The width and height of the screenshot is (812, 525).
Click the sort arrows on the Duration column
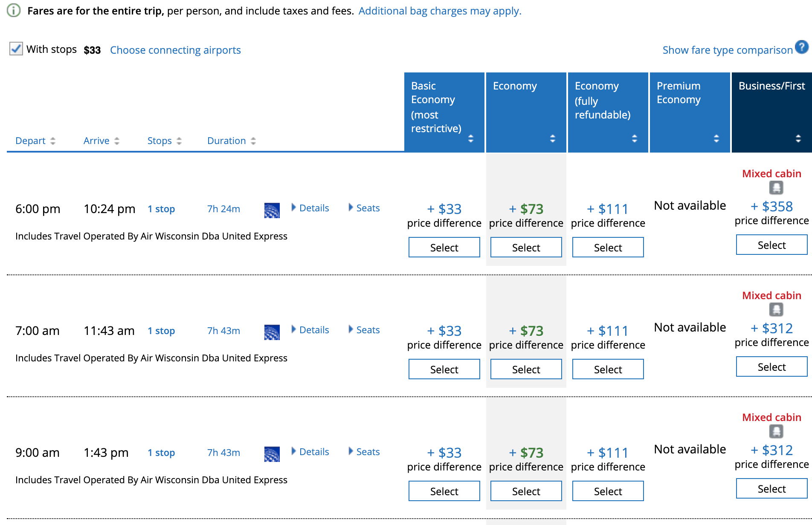[x=253, y=141]
